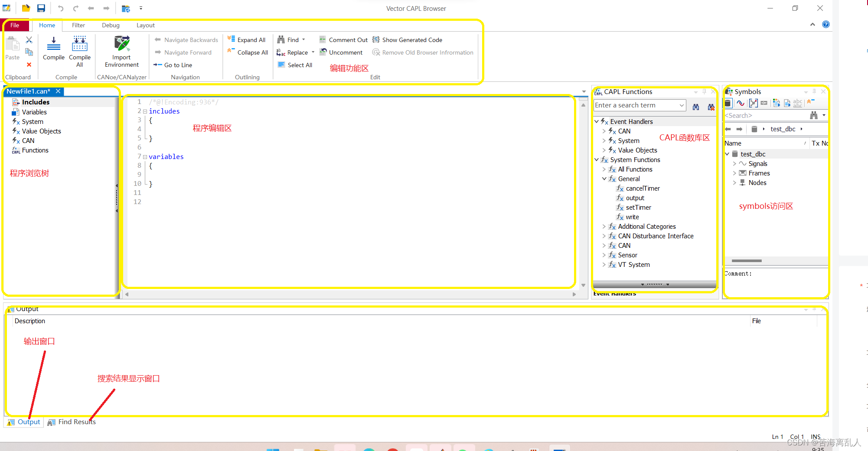Click the Uncomment command
This screenshot has height=451, width=868.
pyautogui.click(x=341, y=52)
